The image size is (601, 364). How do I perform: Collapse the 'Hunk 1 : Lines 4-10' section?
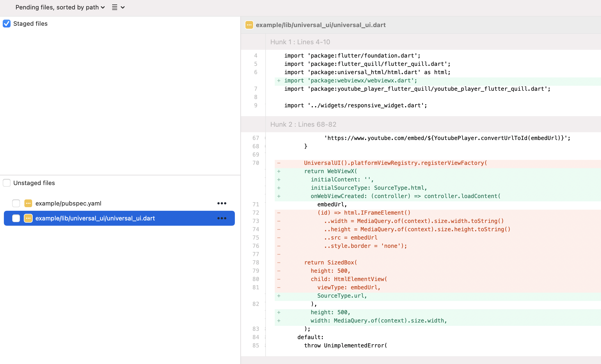(x=300, y=42)
